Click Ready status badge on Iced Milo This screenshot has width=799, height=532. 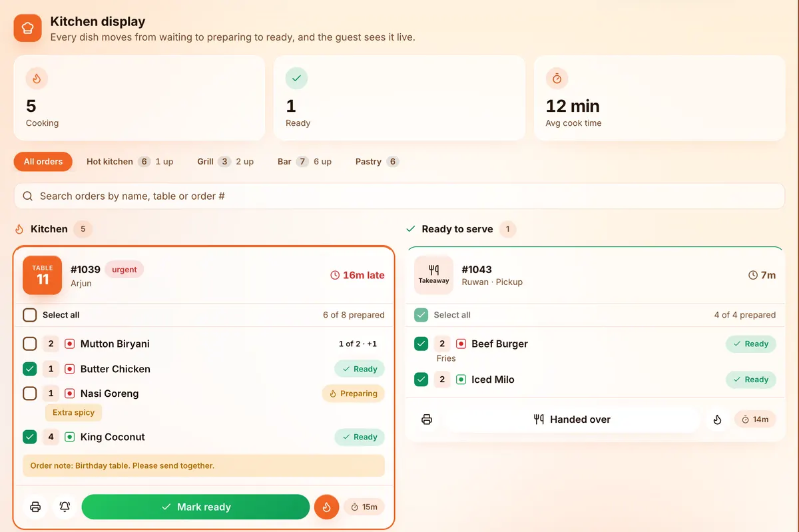point(750,380)
